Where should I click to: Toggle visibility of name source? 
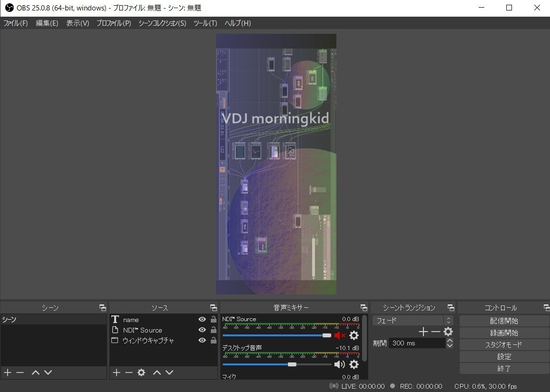pos(202,319)
